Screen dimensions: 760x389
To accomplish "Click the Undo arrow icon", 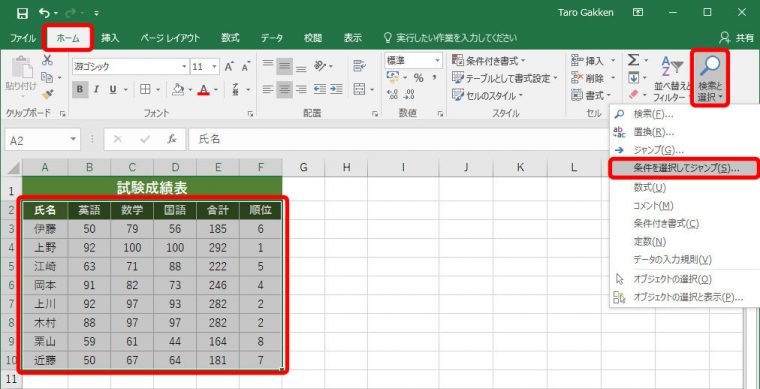I will point(44,13).
